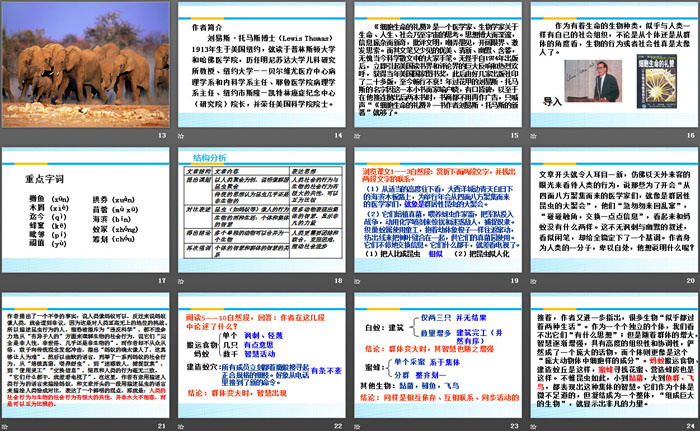Click the slide number label 21
The image size is (700, 431).
click(162, 426)
